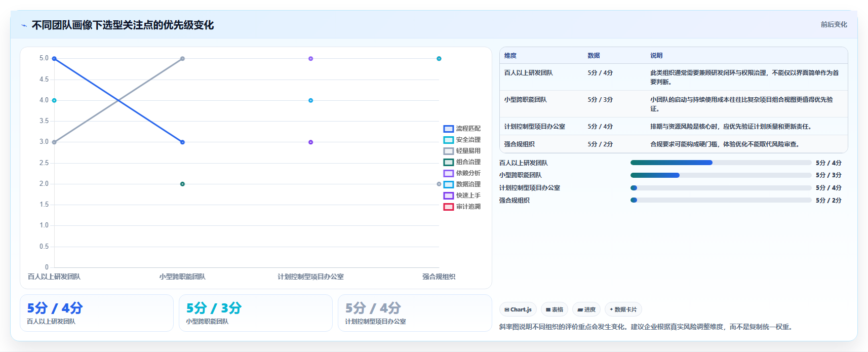
Task: Click description starting 小团队的启动与持续使用成本
Action: click(x=741, y=104)
